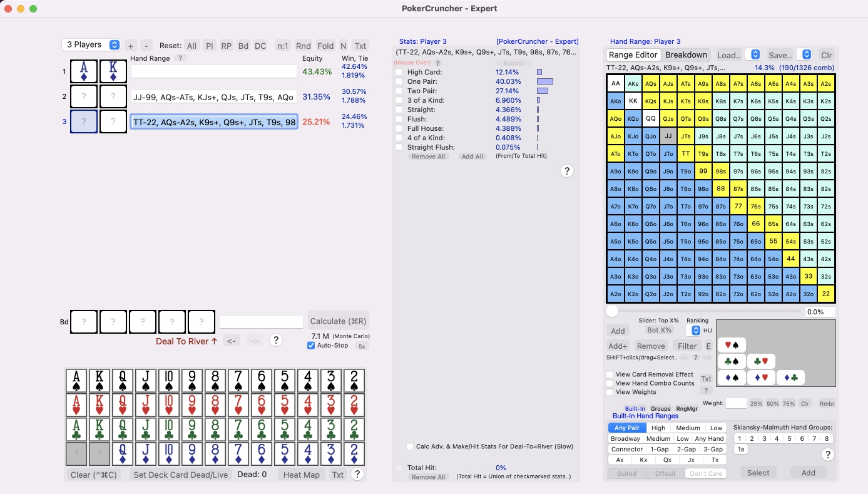Screen dimensions: 868x494
Task: Click the Clear deck button
Action: (x=94, y=475)
